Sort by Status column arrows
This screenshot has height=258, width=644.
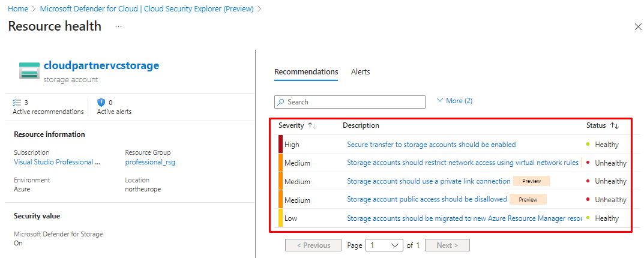click(x=614, y=125)
